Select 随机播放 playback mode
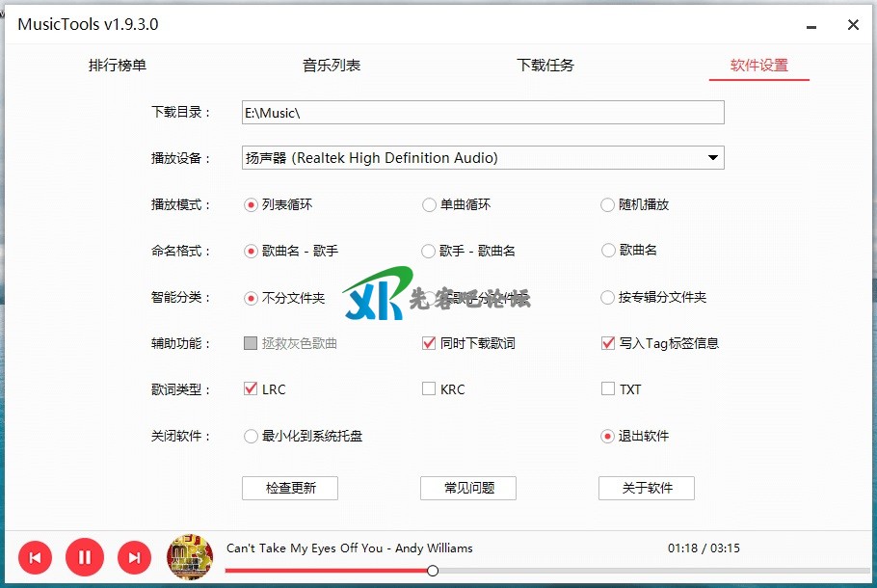Screen dimensions: 877x588 [x=607, y=204]
